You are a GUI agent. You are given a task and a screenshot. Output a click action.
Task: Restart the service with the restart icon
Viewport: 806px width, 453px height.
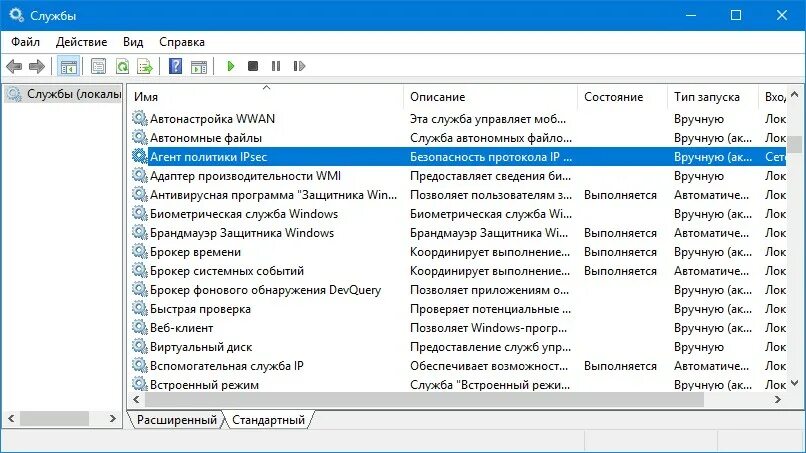[299, 66]
